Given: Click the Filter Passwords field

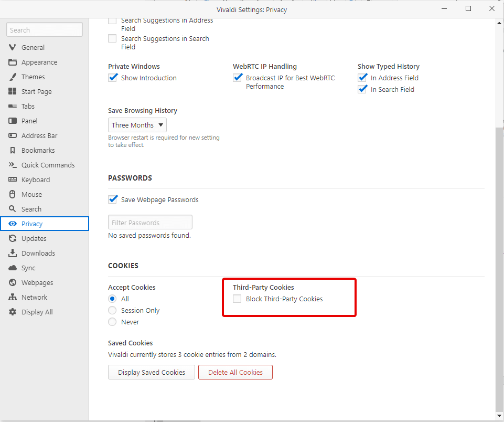Looking at the screenshot, I should (150, 222).
